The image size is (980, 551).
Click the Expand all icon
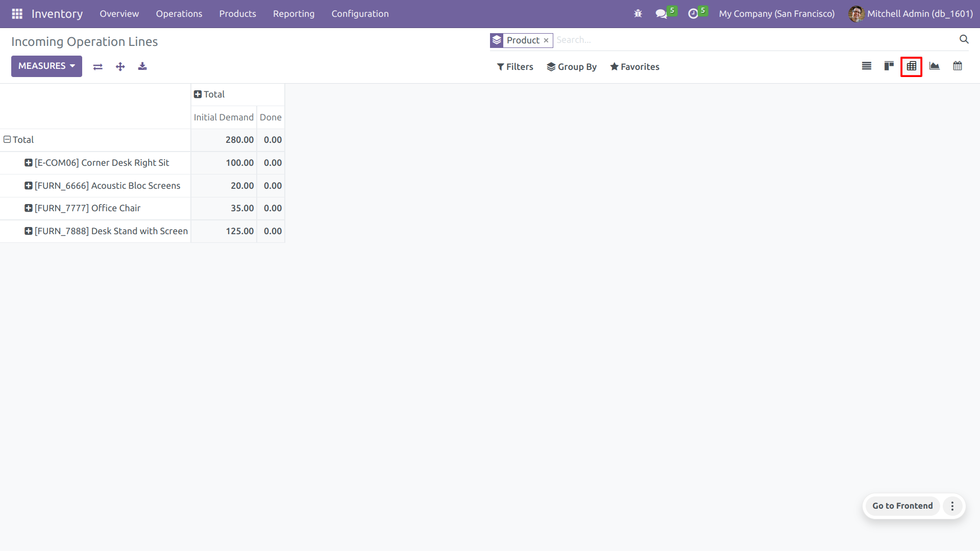pyautogui.click(x=120, y=67)
